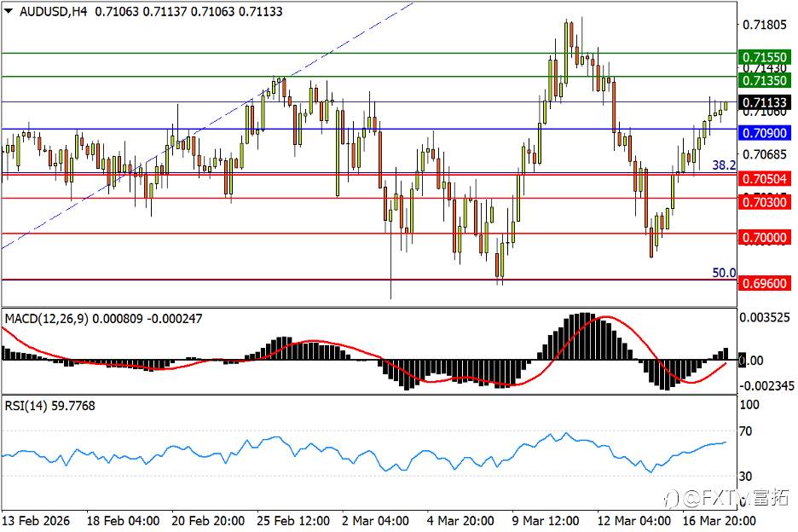Select the 13 Feb 2026 time axis label
This screenshot has width=798, height=532.
point(36,521)
